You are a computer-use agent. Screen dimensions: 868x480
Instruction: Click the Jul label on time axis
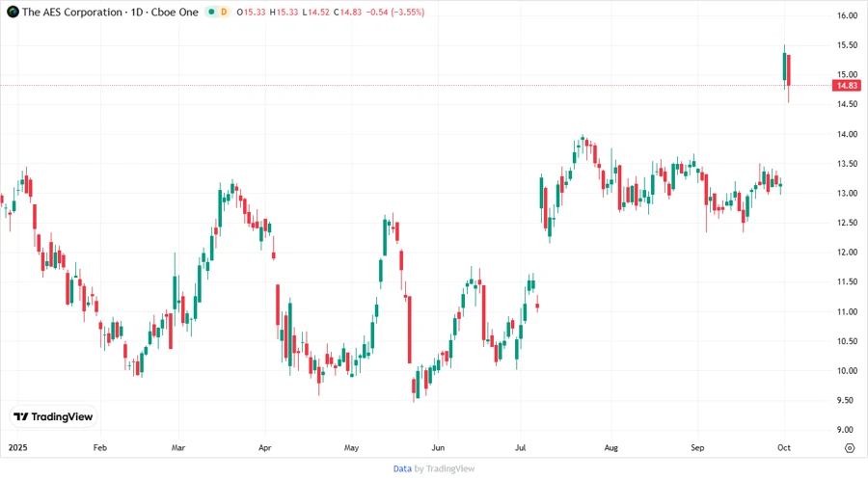(x=521, y=448)
